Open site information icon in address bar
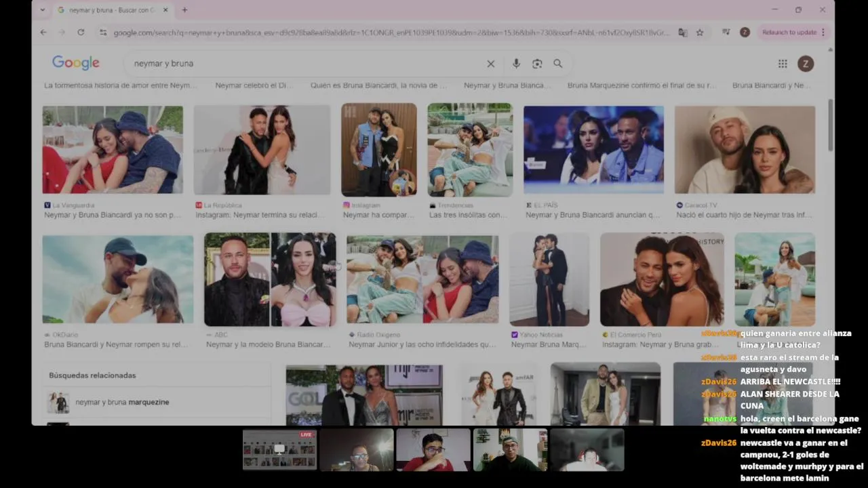868x488 pixels. (102, 32)
